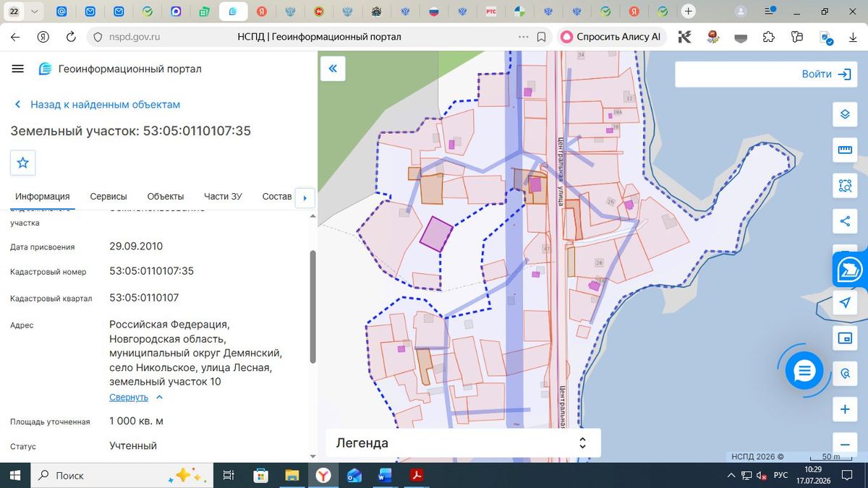Click the Windows taskbar search box Поиск
Viewport: 868px width, 488px height.
tap(122, 475)
